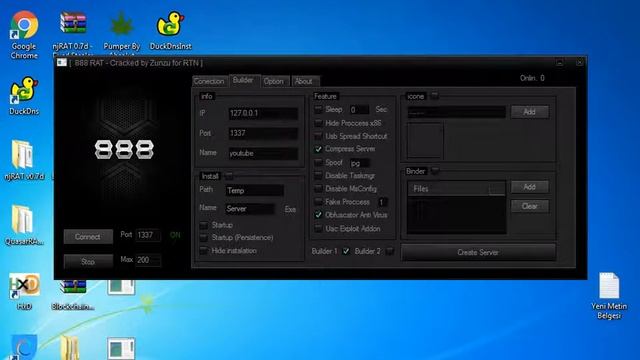Click the Sec label next to Sleep
This screenshot has width=640, height=360.
[381, 109]
